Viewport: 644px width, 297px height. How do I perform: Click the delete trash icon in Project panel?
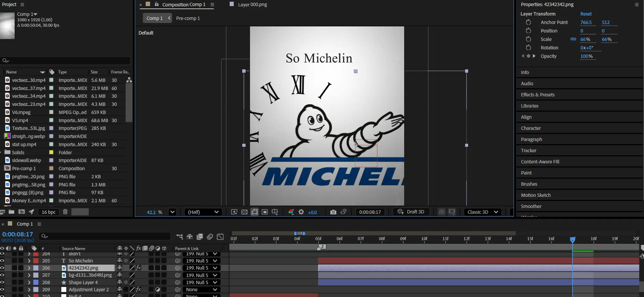click(65, 212)
